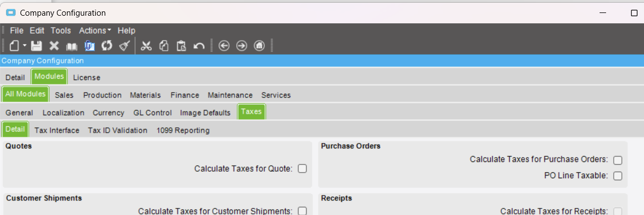Image resolution: width=644 pixels, height=215 pixels.
Task: Click the Home icon in the toolbar
Action: click(x=259, y=45)
